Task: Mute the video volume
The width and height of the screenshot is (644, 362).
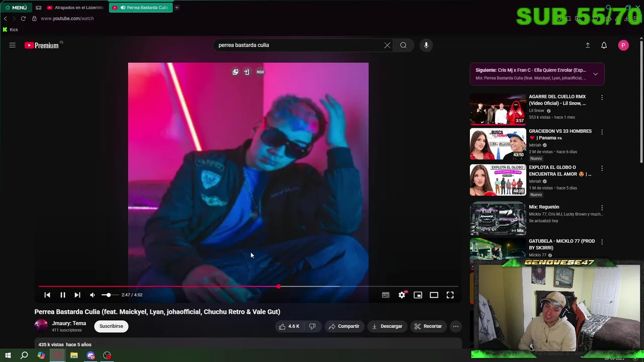Action: [x=92, y=295]
